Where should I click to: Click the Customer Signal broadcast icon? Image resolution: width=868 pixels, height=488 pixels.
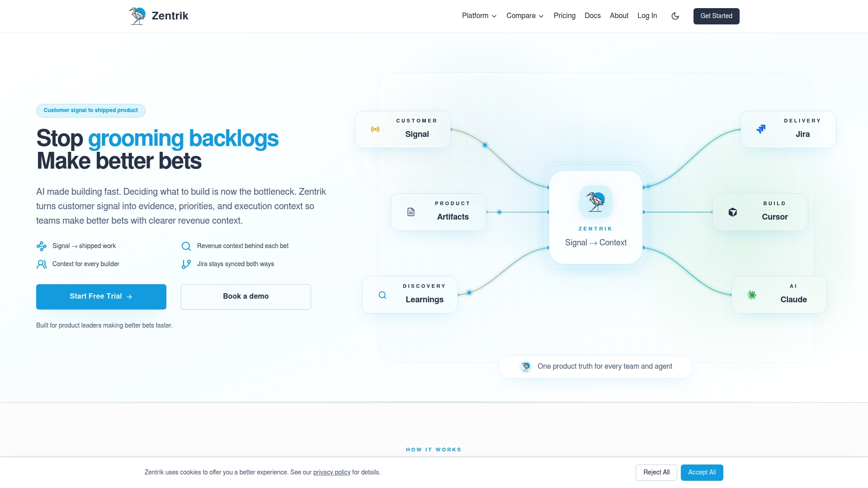click(375, 129)
